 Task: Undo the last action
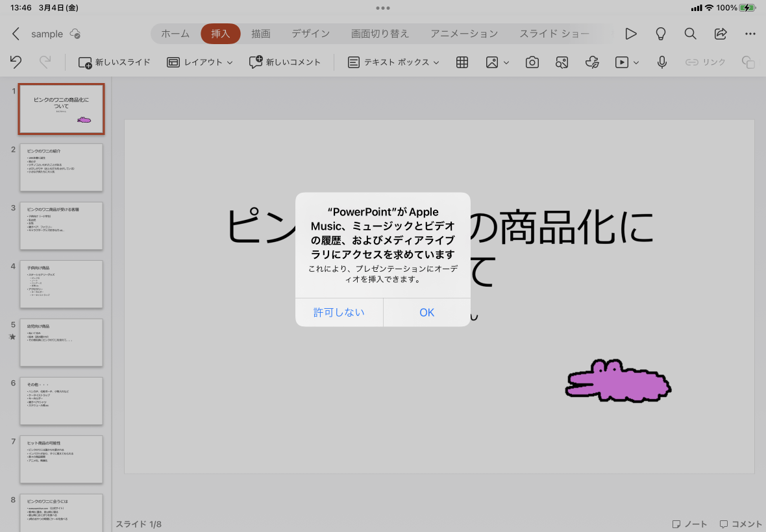(x=14, y=62)
